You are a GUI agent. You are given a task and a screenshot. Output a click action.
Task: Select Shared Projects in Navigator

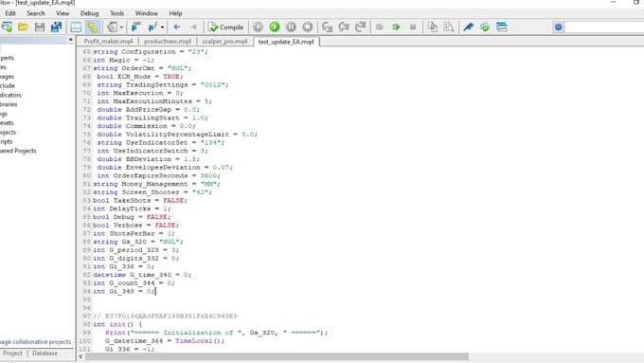[18, 151]
